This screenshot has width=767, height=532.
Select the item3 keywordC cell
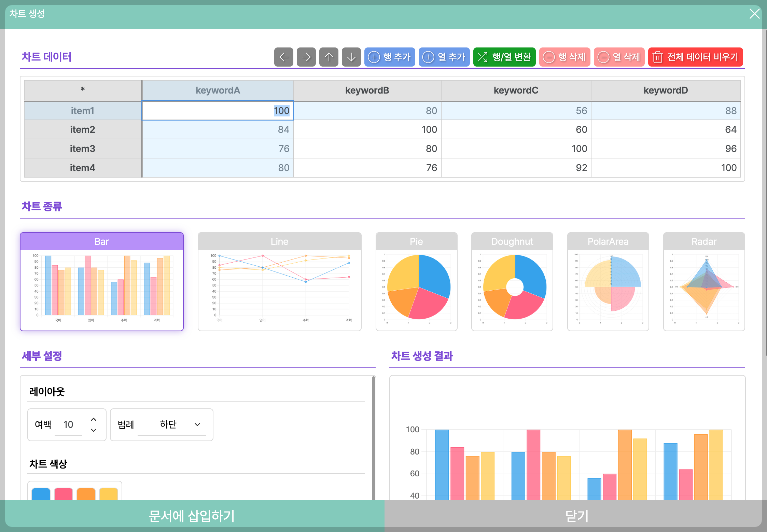click(516, 149)
